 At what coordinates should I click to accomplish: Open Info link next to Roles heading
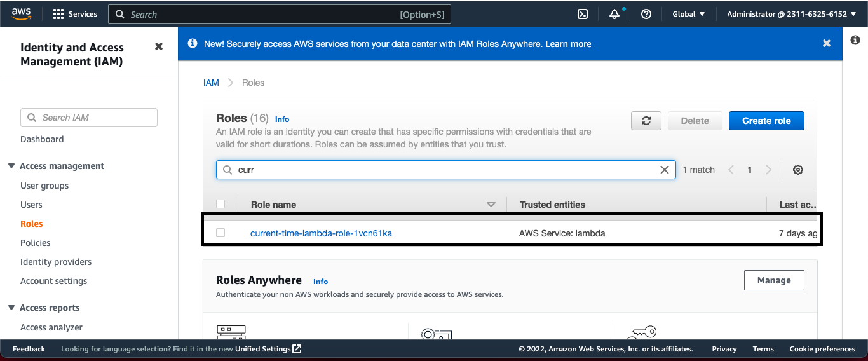(x=282, y=119)
